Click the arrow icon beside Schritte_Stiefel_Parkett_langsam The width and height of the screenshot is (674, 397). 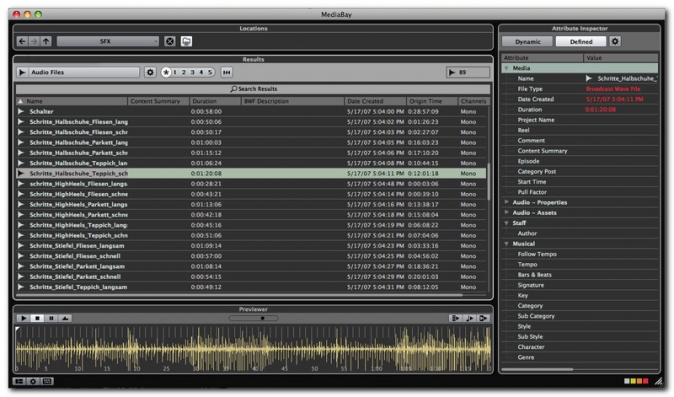coord(21,266)
